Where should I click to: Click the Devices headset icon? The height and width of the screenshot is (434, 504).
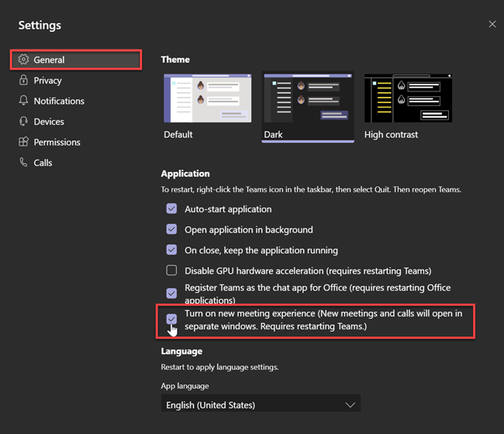[x=23, y=121]
